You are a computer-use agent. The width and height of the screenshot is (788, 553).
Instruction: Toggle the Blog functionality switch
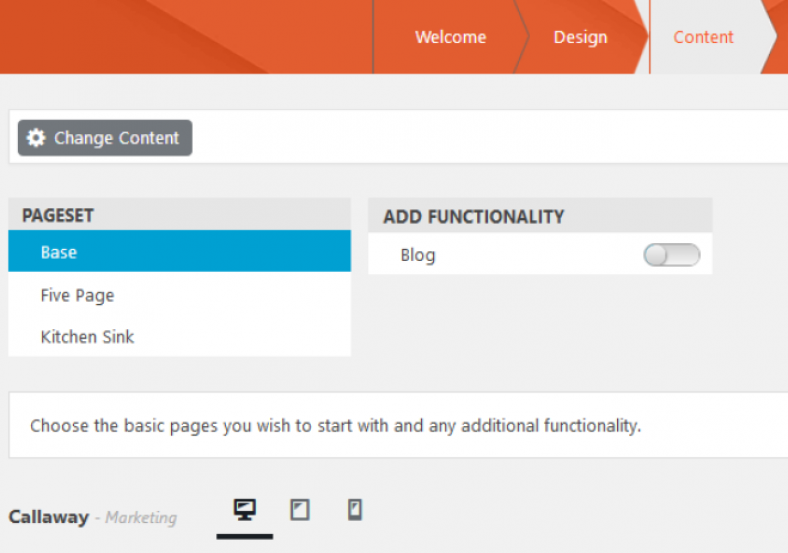[672, 255]
